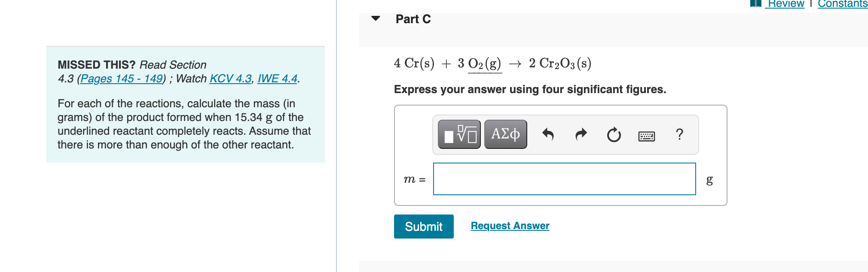The height and width of the screenshot is (272, 868).
Task: Expand the disclosure triangle beside Part C
Action: click(x=376, y=18)
